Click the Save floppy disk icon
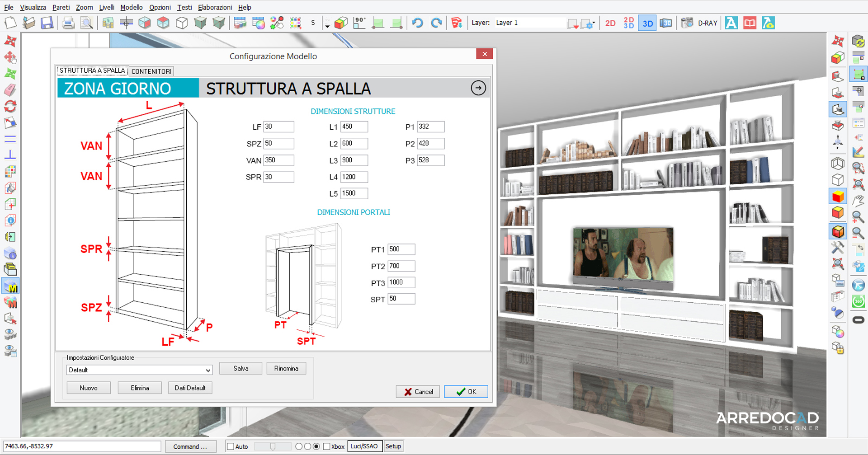 [x=47, y=23]
